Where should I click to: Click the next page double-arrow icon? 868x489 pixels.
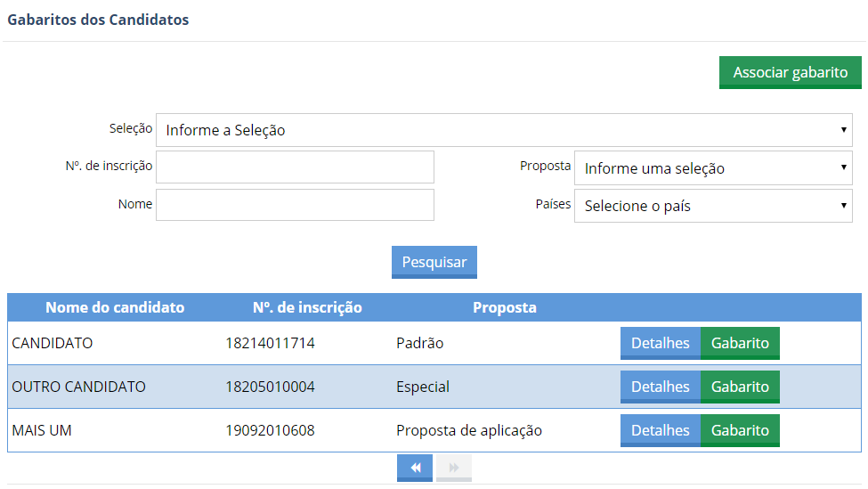pyautogui.click(x=454, y=468)
